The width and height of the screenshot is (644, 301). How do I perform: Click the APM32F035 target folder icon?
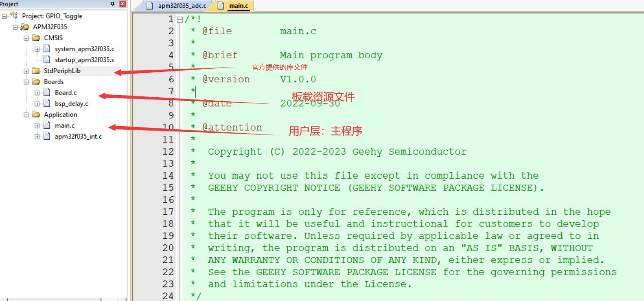[x=25, y=27]
